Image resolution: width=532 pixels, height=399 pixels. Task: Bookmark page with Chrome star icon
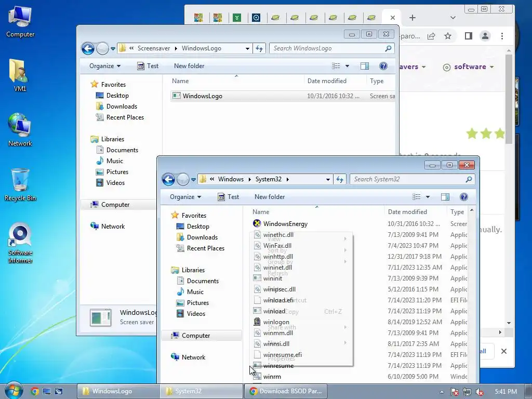(x=448, y=36)
